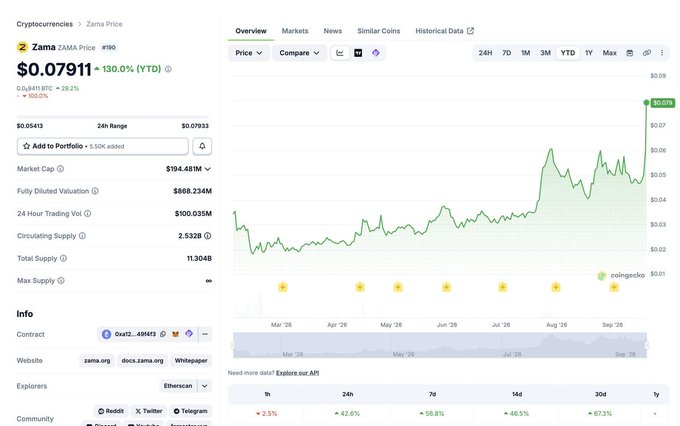Viewport: 680px width, 426px height.
Task: Select the 1M chart range
Action: coord(526,53)
